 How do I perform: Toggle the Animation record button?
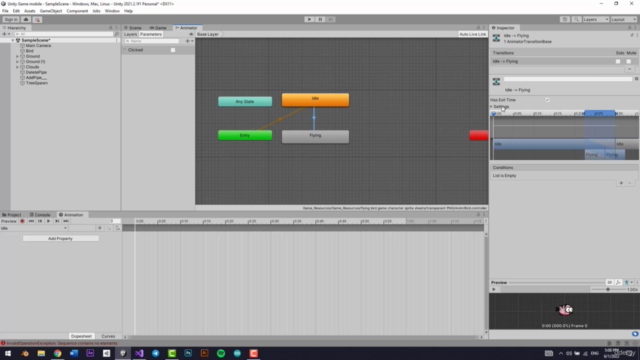(x=22, y=221)
